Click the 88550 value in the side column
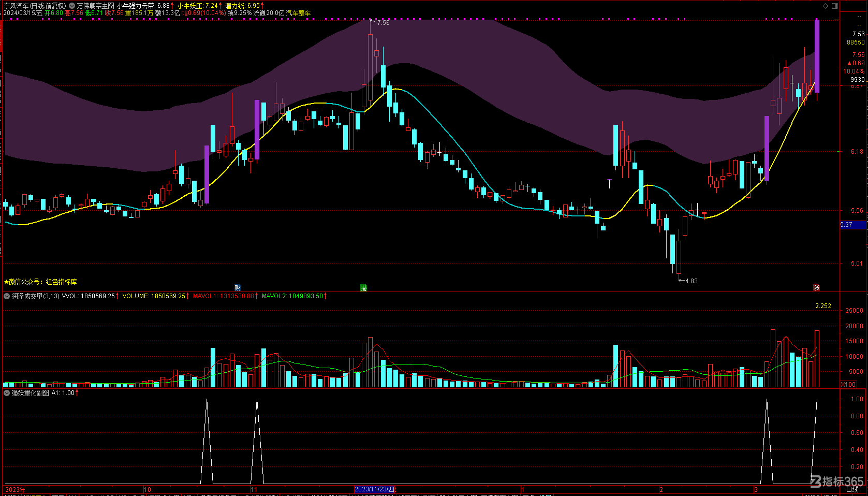868x496 pixels. (856, 42)
